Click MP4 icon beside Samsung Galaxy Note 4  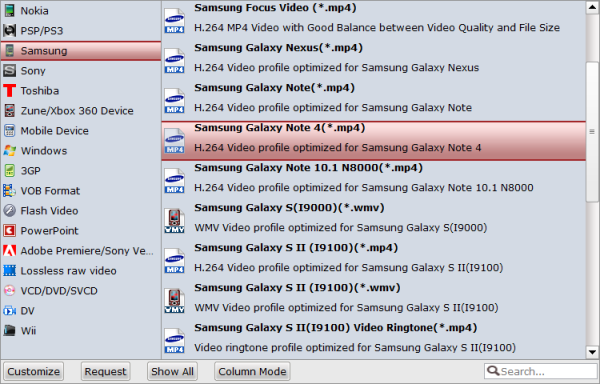click(x=174, y=141)
